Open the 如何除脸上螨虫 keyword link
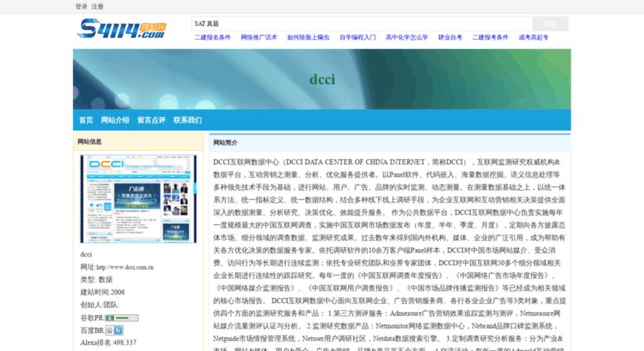 [x=308, y=37]
